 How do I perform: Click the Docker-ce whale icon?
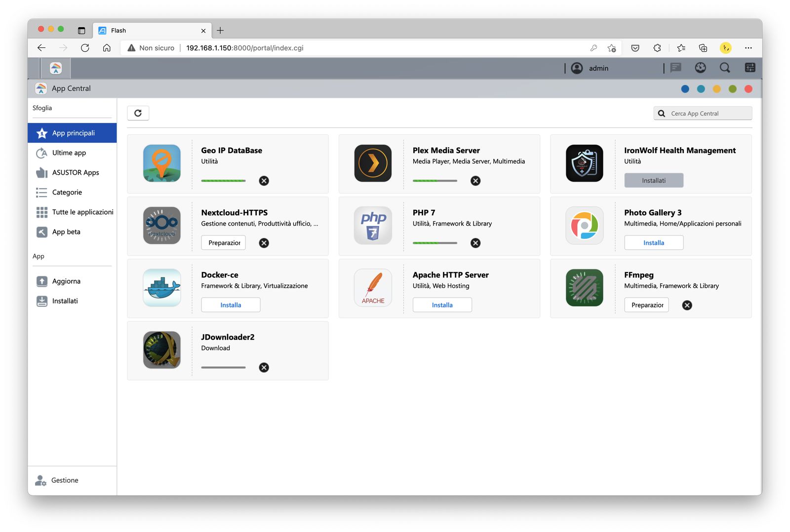(x=162, y=288)
